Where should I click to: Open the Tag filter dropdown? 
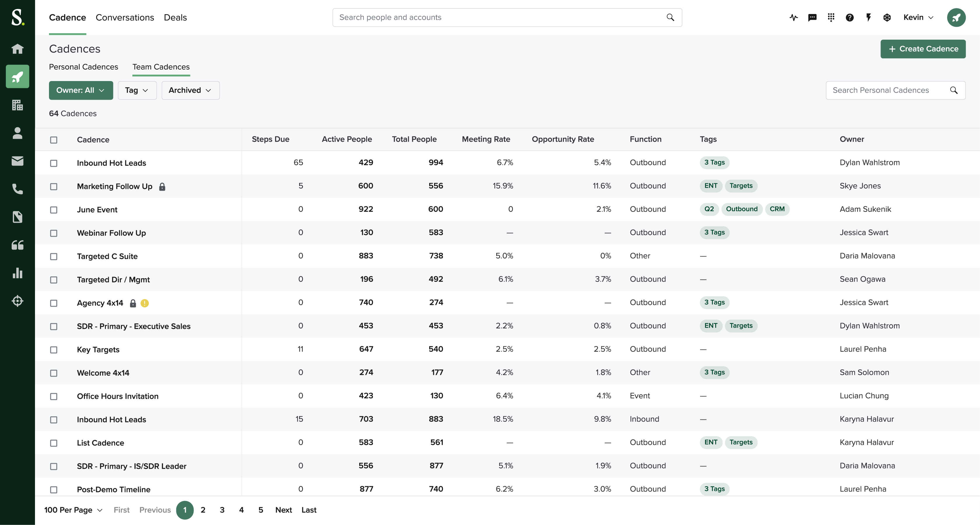click(137, 90)
